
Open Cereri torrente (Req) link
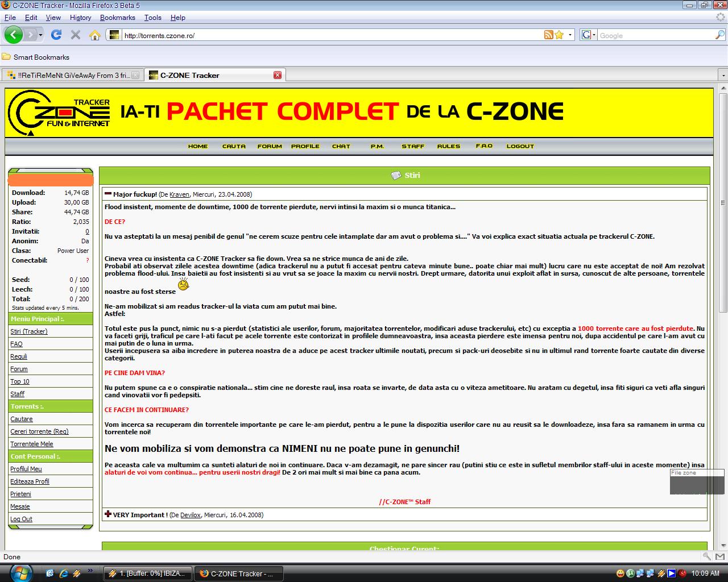[39, 431]
